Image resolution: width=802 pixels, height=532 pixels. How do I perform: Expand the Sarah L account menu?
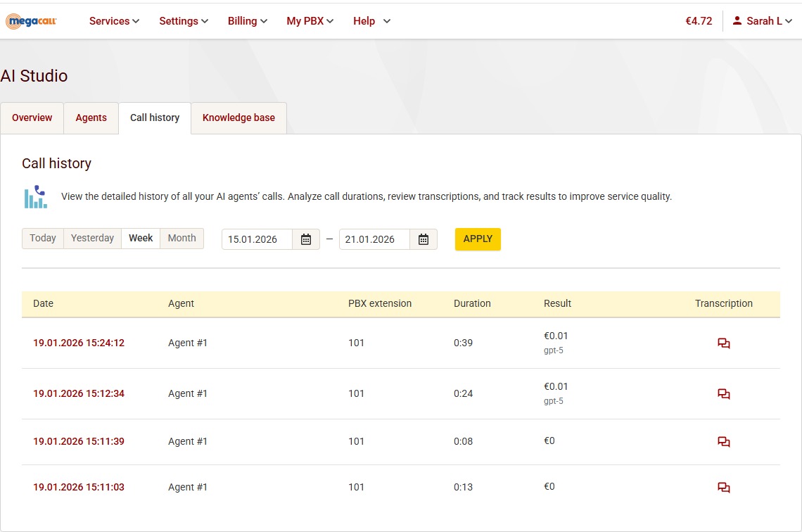[763, 21]
